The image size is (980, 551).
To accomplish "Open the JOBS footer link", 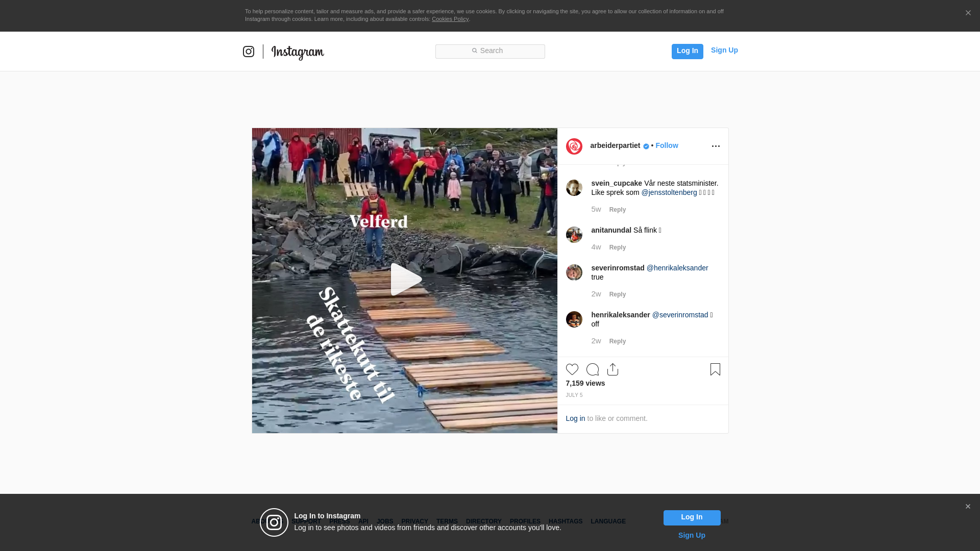I will (x=385, y=521).
